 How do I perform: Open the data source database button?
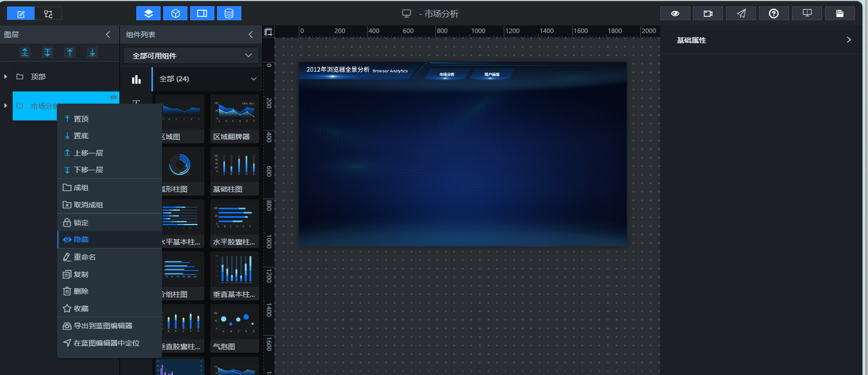click(229, 13)
